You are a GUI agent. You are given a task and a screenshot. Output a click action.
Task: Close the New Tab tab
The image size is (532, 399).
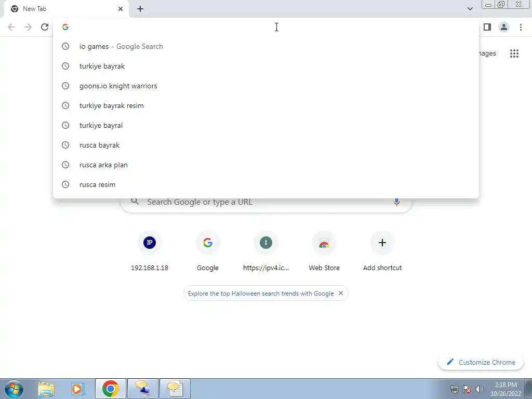coord(121,9)
